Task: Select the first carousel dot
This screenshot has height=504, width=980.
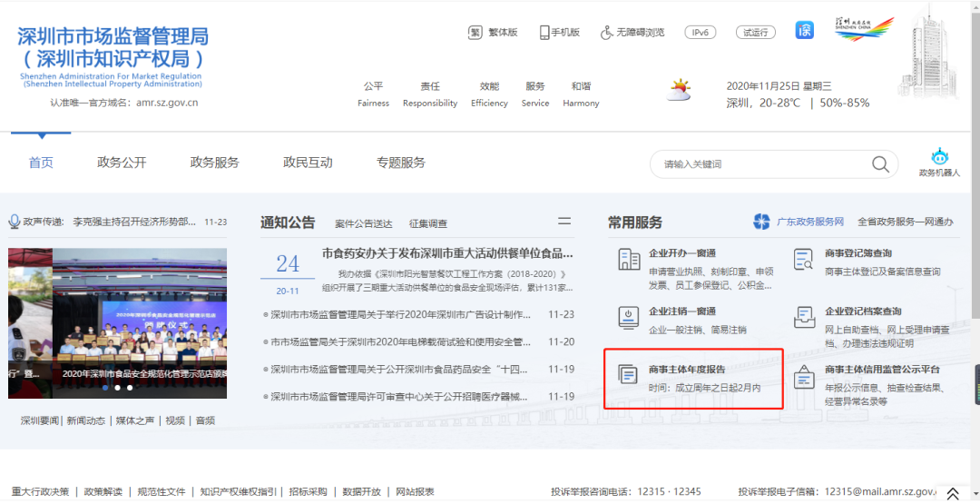Action: [x=105, y=388]
